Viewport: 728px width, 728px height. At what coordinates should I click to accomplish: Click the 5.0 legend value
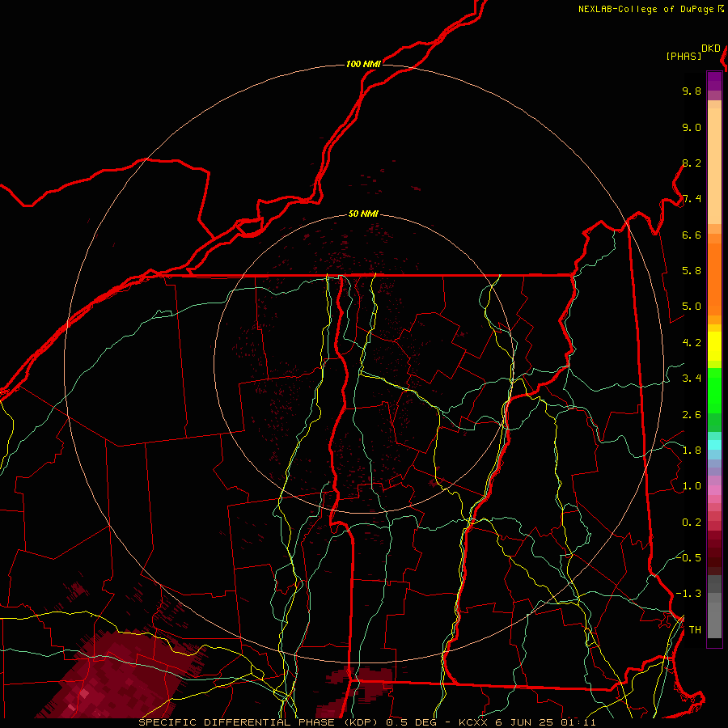pyautogui.click(x=692, y=307)
